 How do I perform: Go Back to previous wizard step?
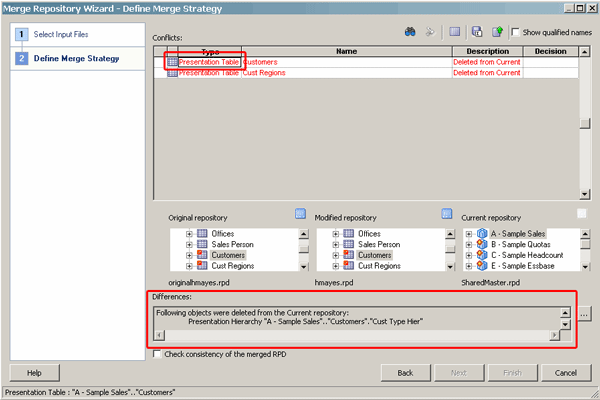[405, 373]
